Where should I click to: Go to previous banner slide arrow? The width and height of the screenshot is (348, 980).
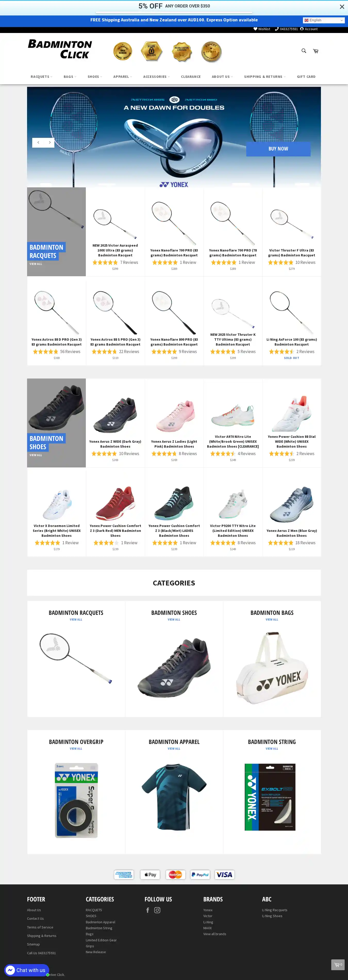pyautogui.click(x=38, y=142)
